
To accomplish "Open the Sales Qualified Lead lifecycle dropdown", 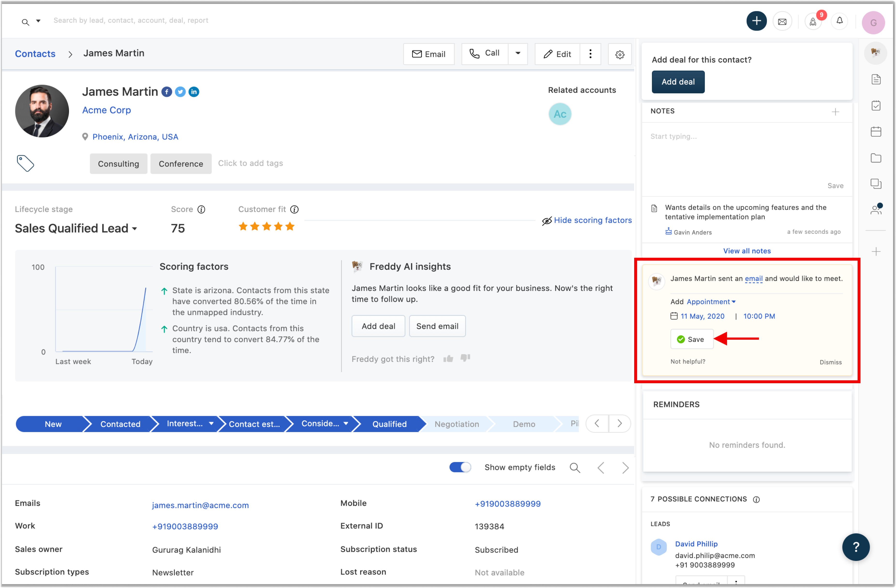I will click(x=76, y=228).
